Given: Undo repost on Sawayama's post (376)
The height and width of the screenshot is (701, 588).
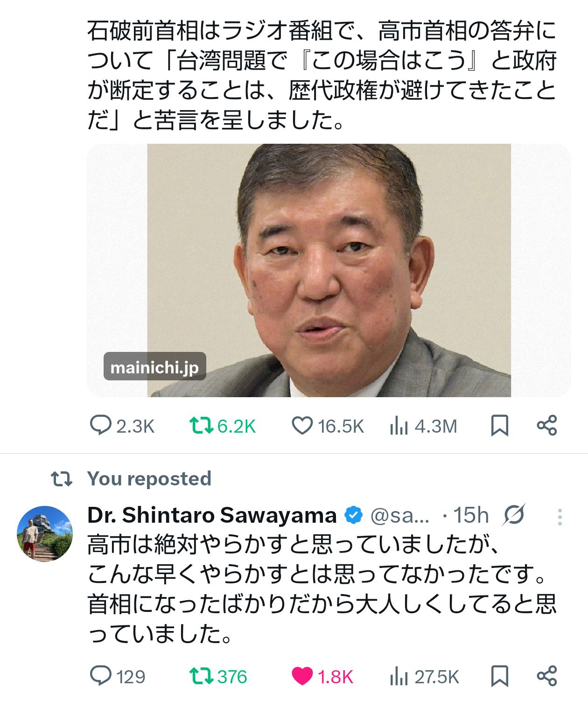Looking at the screenshot, I should (x=201, y=676).
